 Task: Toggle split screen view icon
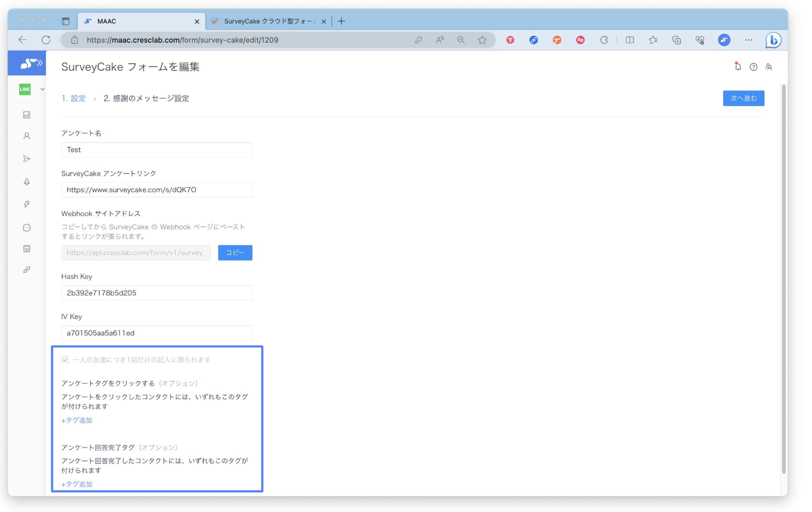pos(630,40)
